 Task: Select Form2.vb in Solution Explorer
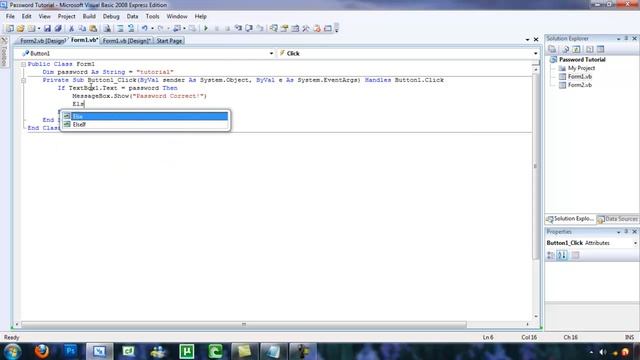pos(580,85)
